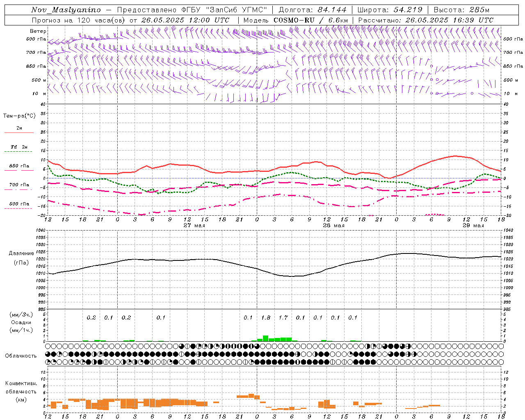This screenshot has width=525, height=420.
Task: Click 'Прогноз на 120 часа(ов)' forecast line
Action: click(x=79, y=20)
